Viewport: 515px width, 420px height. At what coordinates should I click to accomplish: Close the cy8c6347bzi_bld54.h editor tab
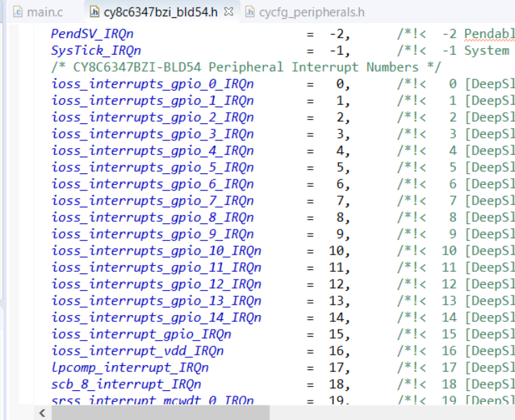(x=229, y=13)
